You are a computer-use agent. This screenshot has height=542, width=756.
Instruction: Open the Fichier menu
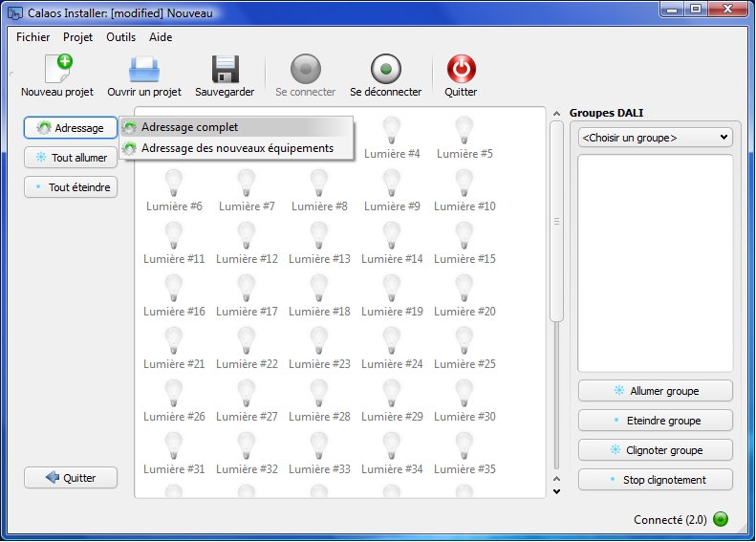[x=32, y=37]
